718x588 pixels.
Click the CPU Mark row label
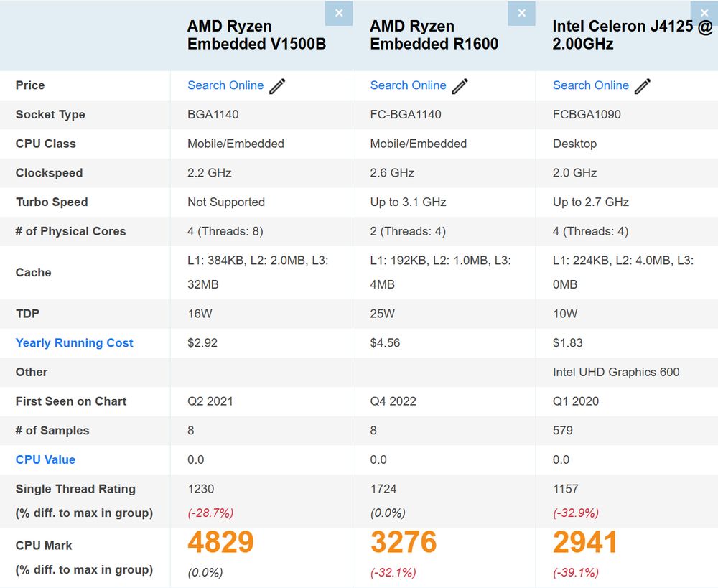44,546
